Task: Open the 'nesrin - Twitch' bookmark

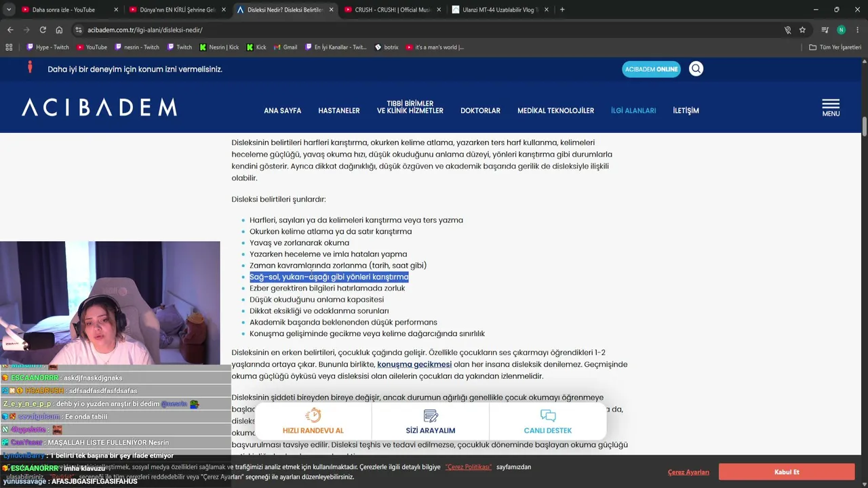Action: click(136, 47)
